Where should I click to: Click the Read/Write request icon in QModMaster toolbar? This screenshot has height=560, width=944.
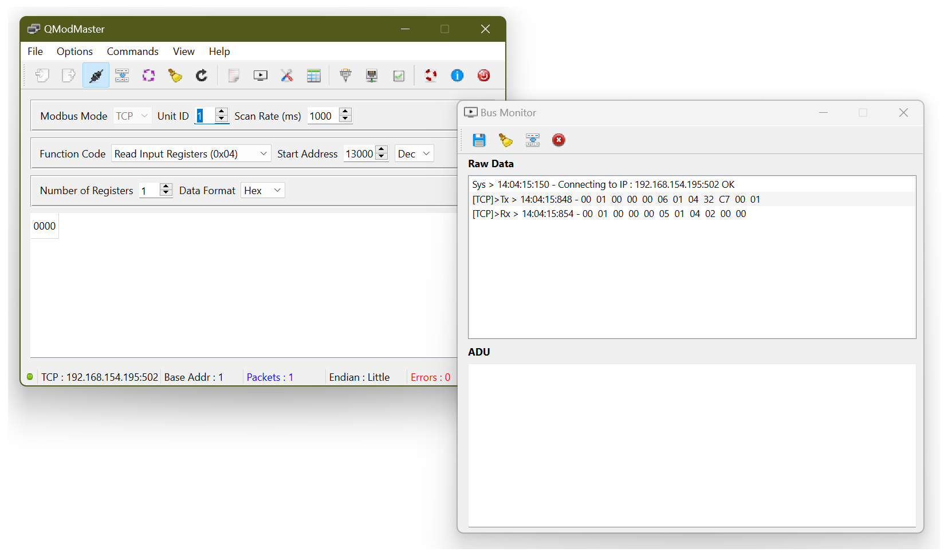(122, 76)
